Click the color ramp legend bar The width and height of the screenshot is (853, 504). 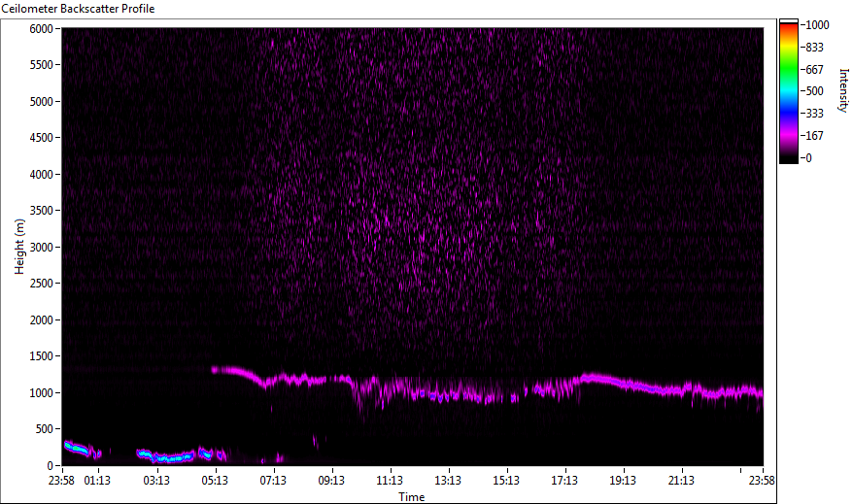788,91
